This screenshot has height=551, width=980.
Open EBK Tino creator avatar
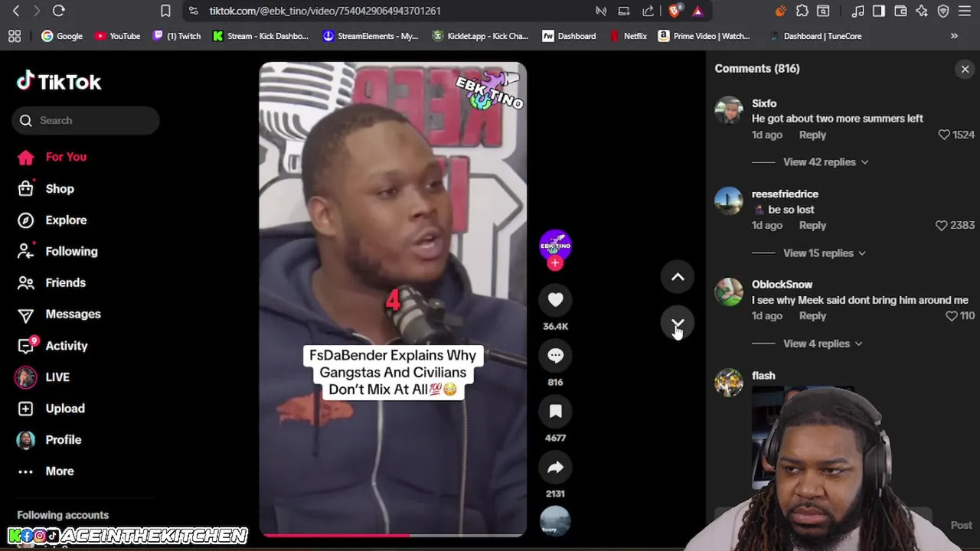coord(555,245)
